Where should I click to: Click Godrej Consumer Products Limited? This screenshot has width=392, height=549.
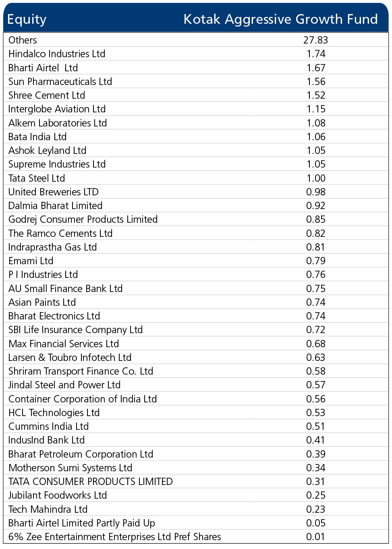(83, 220)
